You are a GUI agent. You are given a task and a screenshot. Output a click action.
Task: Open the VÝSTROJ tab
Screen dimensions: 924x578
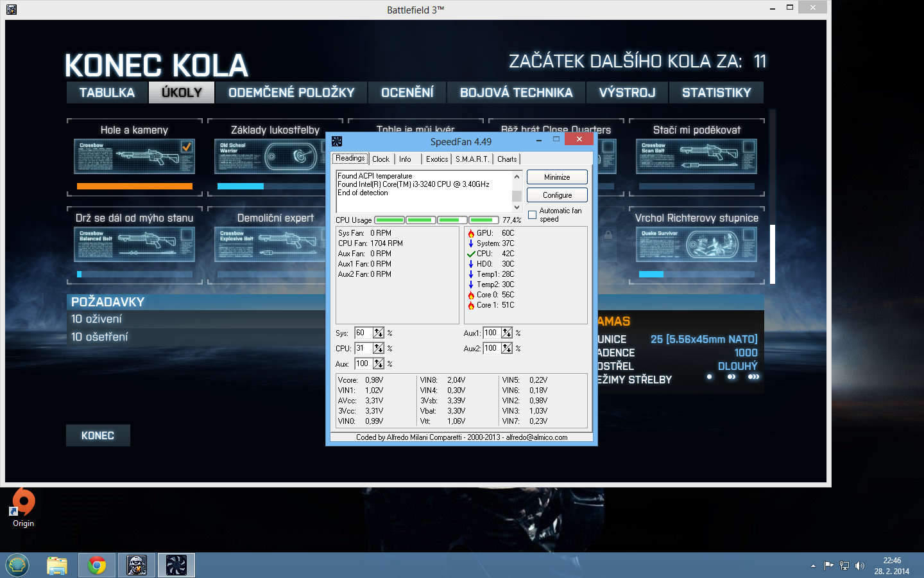[628, 92]
